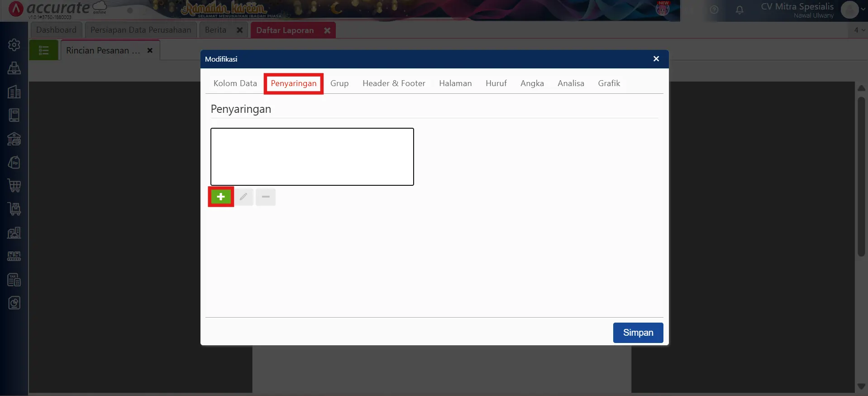Viewport: 868px width, 396px height.
Task: Open the company building sidebar icon
Action: [14, 92]
